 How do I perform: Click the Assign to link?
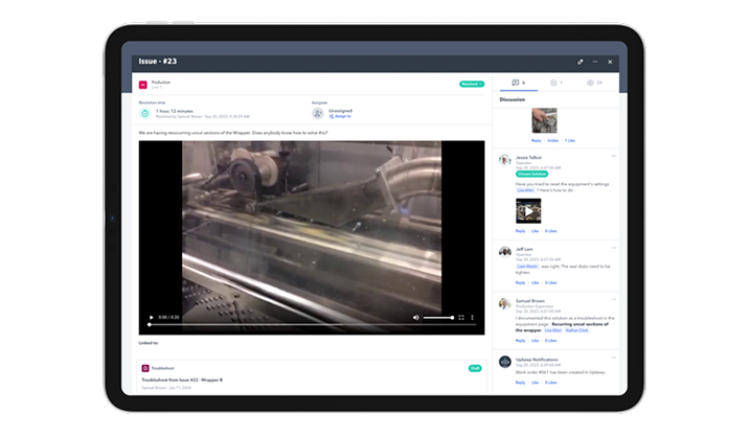(x=340, y=116)
